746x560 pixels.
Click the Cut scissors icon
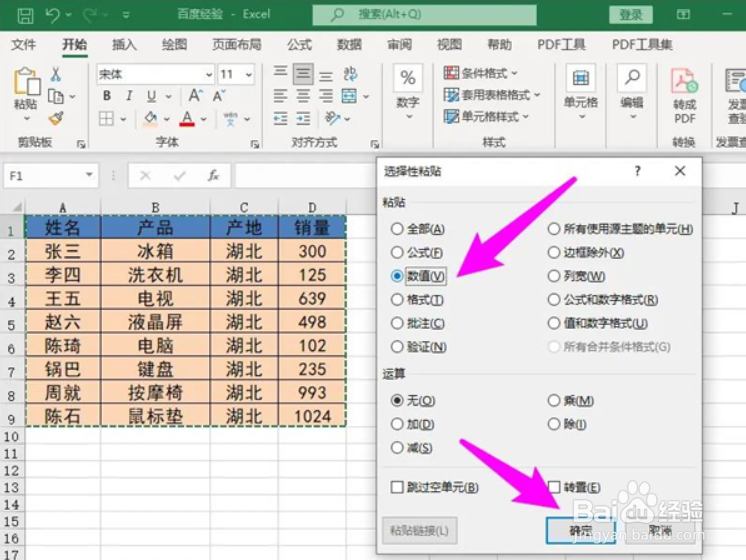click(x=56, y=74)
